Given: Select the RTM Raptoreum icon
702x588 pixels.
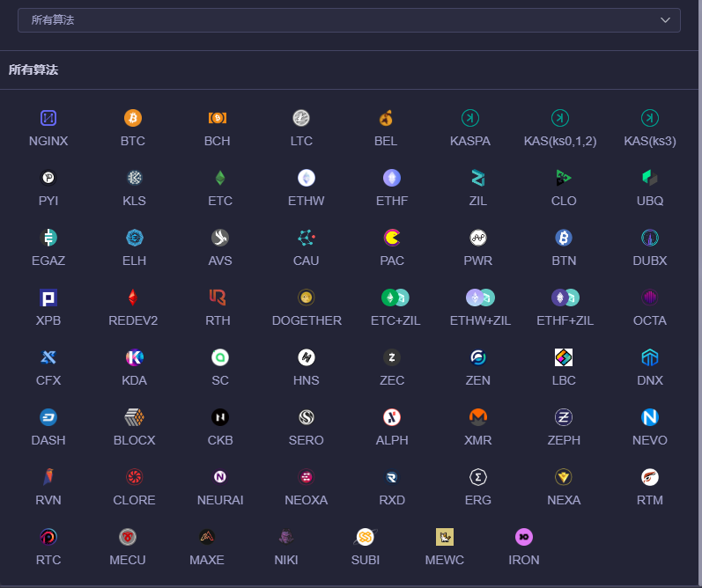Looking at the screenshot, I should pos(650,477).
